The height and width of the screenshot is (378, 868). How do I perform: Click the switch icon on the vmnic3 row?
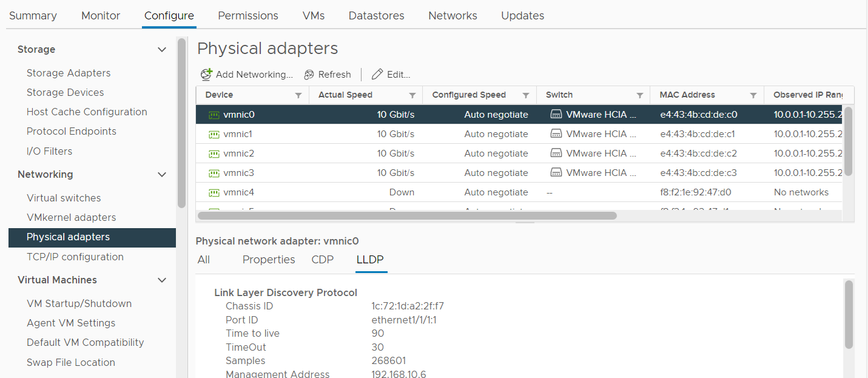click(556, 172)
